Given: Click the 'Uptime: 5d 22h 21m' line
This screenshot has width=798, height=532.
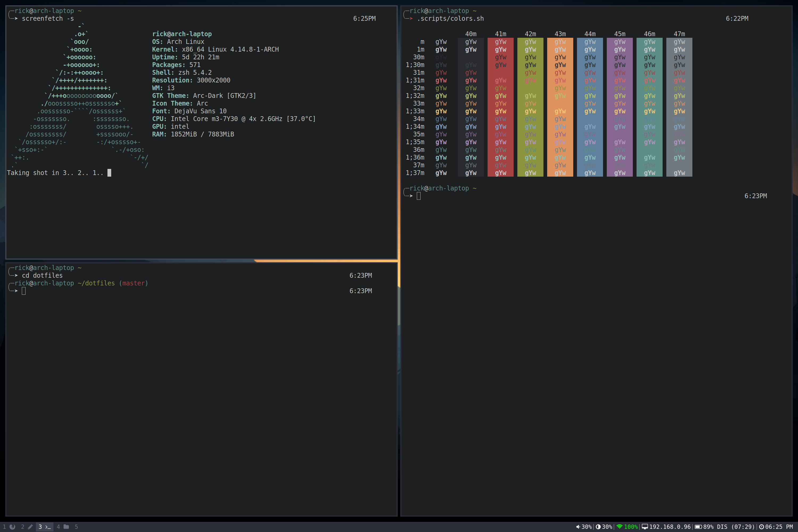Looking at the screenshot, I should pyautogui.click(x=186, y=57).
